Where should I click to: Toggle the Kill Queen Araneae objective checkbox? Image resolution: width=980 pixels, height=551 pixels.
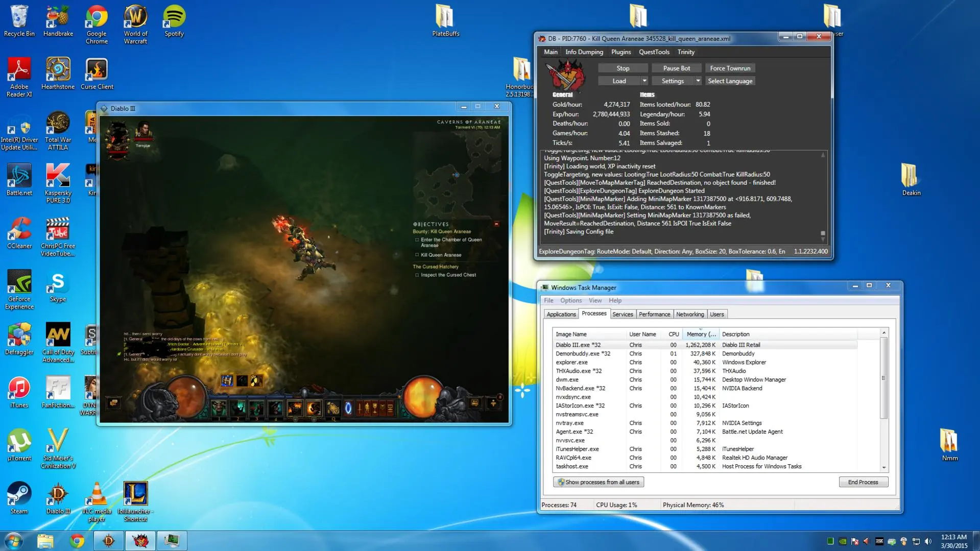417,255
